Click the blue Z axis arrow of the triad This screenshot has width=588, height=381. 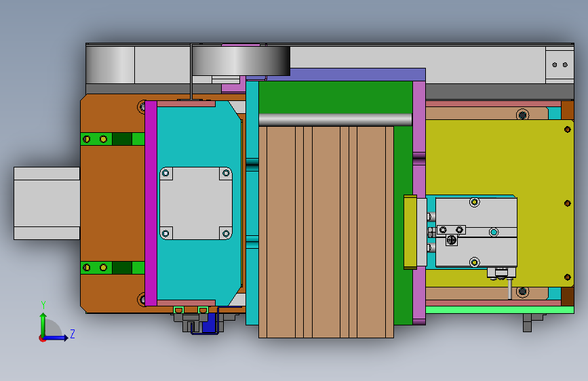click(x=55, y=338)
